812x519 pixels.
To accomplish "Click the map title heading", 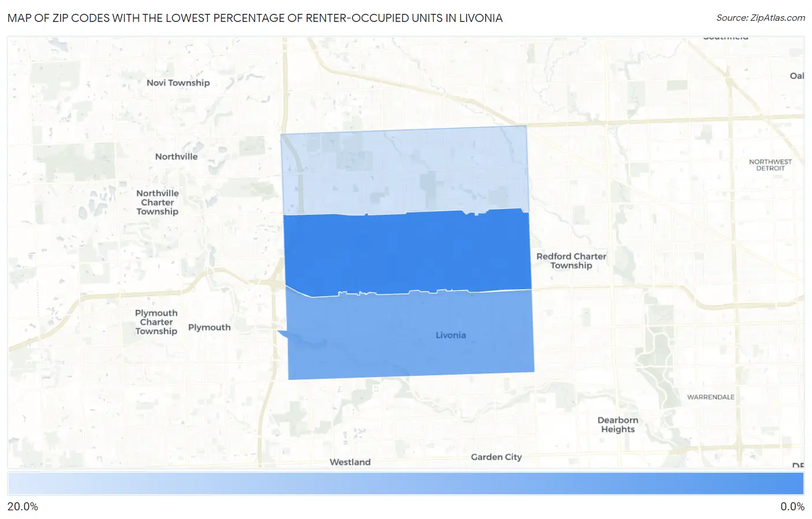I will (255, 18).
